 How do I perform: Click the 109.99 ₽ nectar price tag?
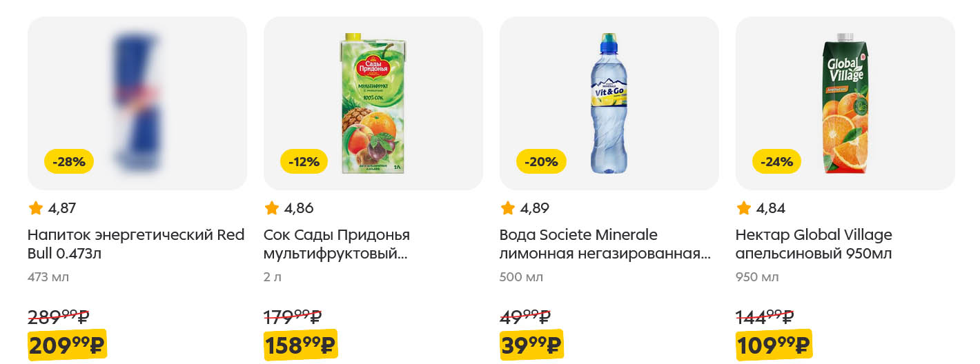point(774,345)
